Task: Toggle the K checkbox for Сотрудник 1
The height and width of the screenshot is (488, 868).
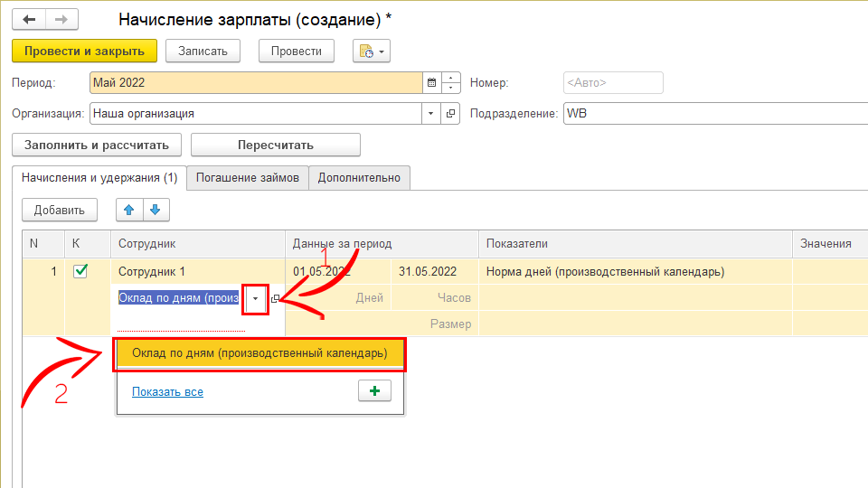Action: 81,271
